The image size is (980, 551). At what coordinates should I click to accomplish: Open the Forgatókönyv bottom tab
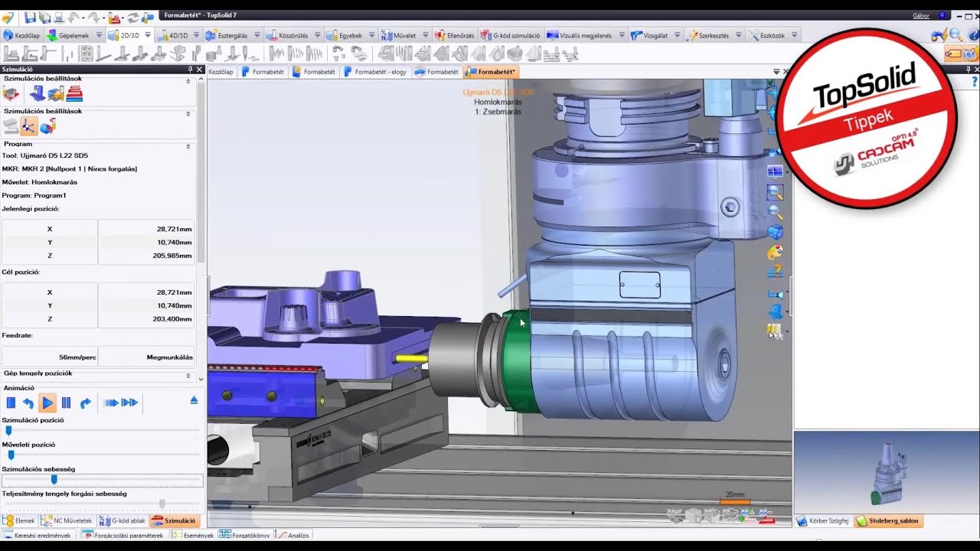point(244,536)
